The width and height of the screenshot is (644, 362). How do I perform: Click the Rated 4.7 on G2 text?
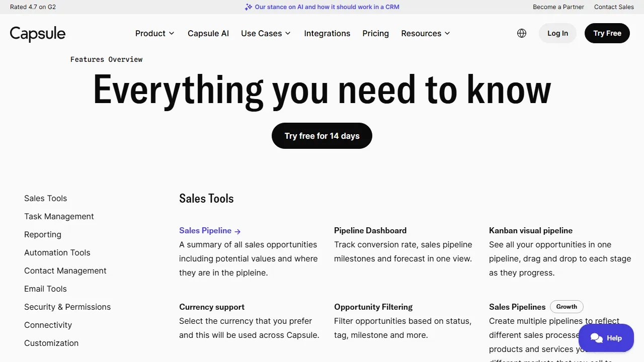coord(33,7)
